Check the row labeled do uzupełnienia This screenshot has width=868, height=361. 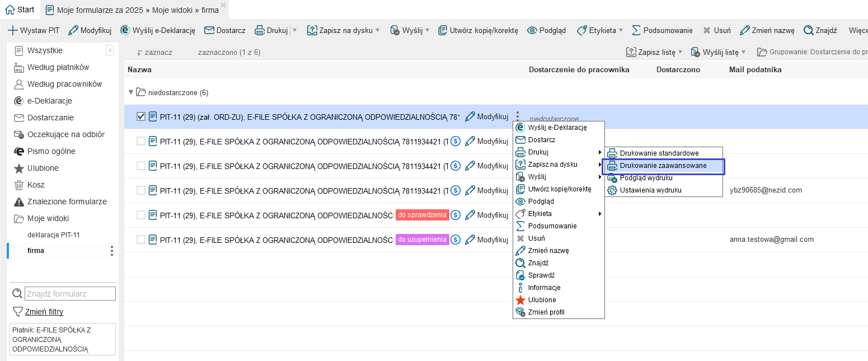click(x=141, y=240)
